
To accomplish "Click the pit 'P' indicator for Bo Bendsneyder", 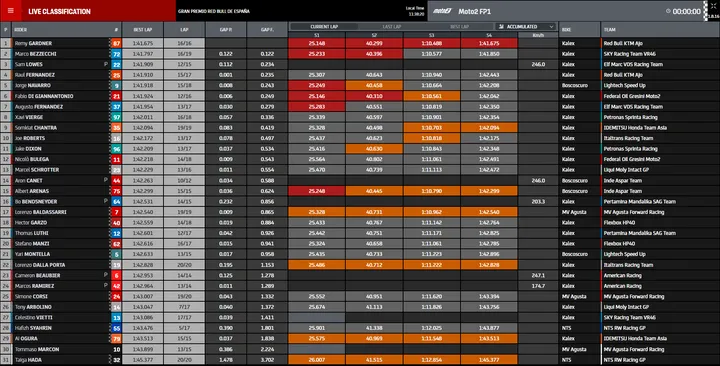I will coord(106,201).
